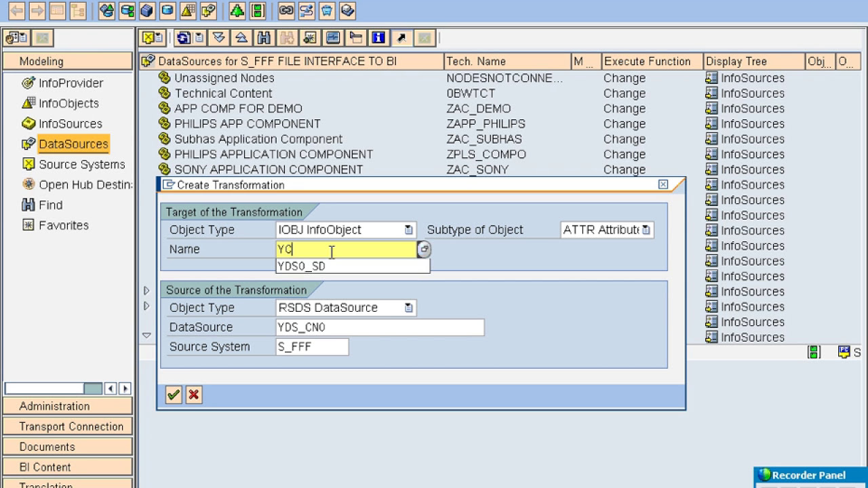Open the Subtype of Object dropdown

(646, 230)
